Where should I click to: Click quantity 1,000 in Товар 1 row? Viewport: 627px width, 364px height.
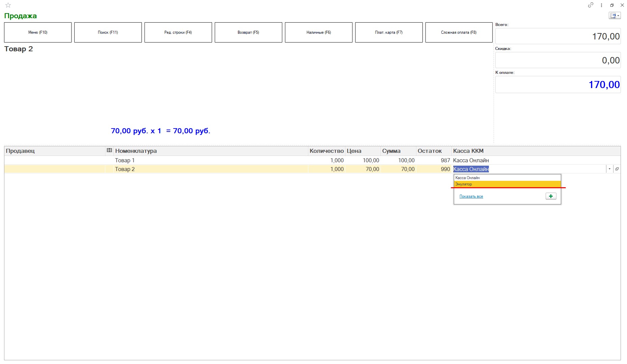pyautogui.click(x=337, y=160)
